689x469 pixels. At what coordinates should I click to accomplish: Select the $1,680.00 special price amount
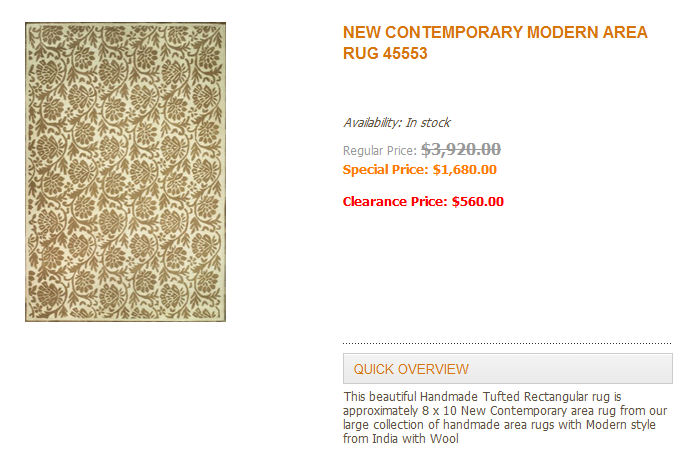(x=465, y=170)
